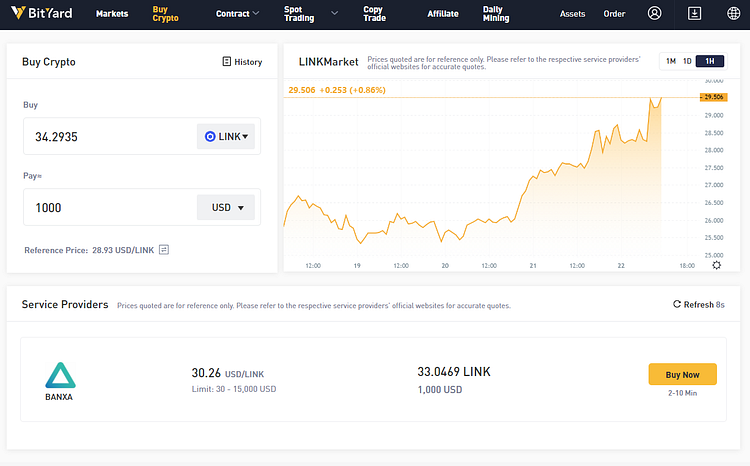
Task: Click the LINK coin icon
Action: 210,136
